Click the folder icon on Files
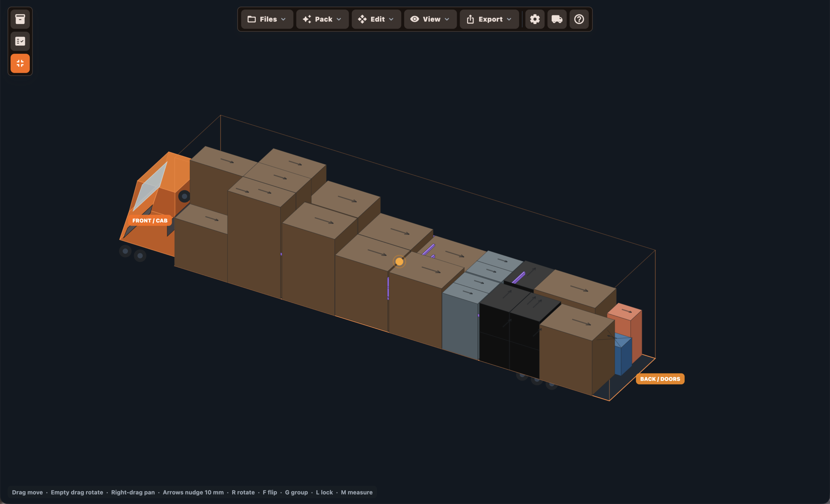 pyautogui.click(x=252, y=19)
